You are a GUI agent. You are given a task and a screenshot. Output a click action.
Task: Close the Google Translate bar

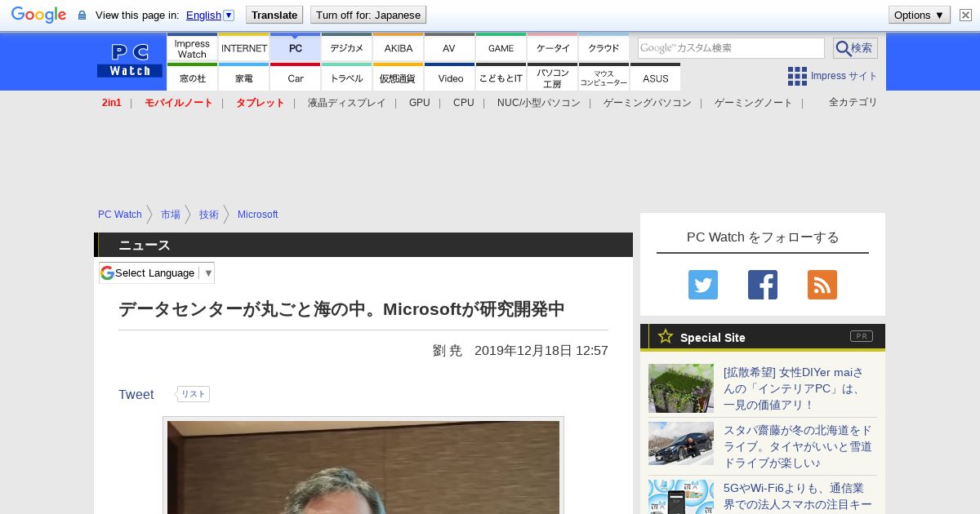[x=965, y=15]
